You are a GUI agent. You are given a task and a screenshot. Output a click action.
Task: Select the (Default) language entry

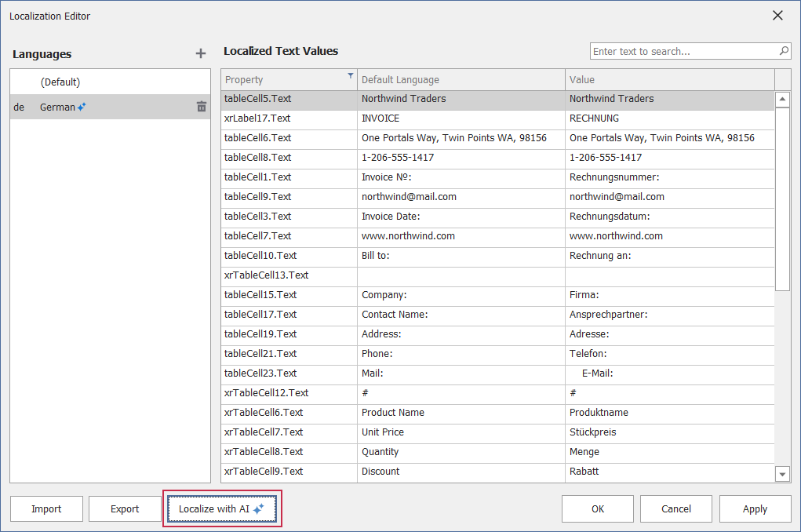point(60,82)
